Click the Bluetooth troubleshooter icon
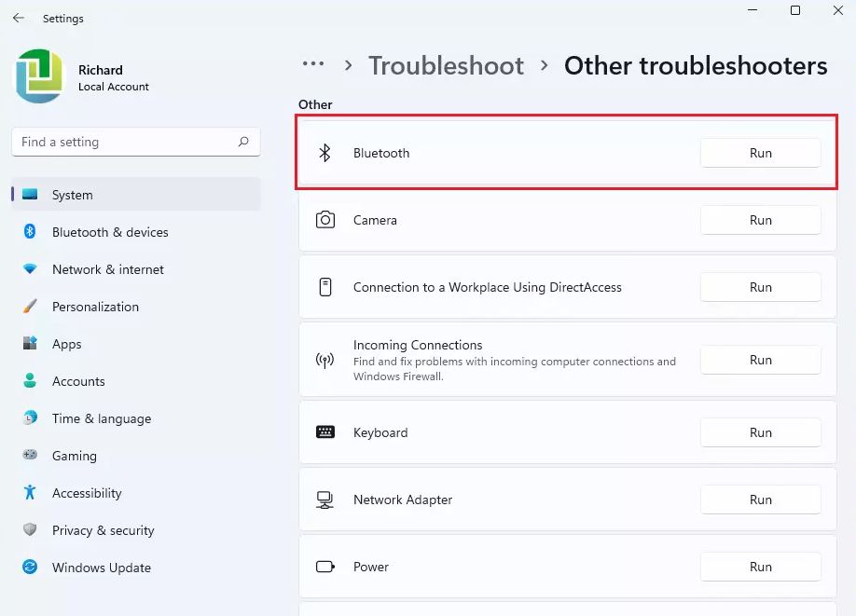 tap(325, 153)
